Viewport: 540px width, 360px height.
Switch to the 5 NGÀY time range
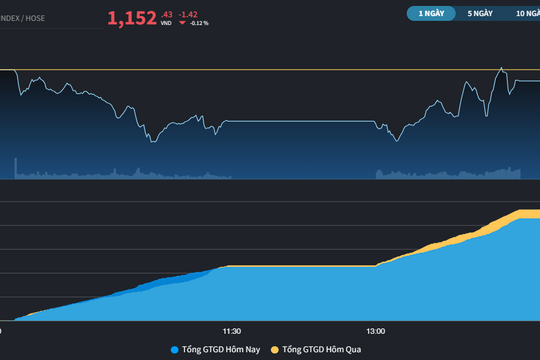coord(480,14)
